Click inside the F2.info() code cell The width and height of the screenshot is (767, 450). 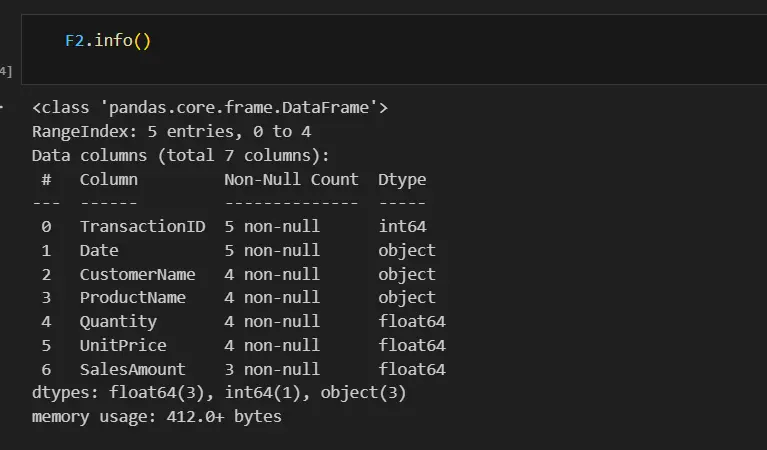[x=400, y=43]
